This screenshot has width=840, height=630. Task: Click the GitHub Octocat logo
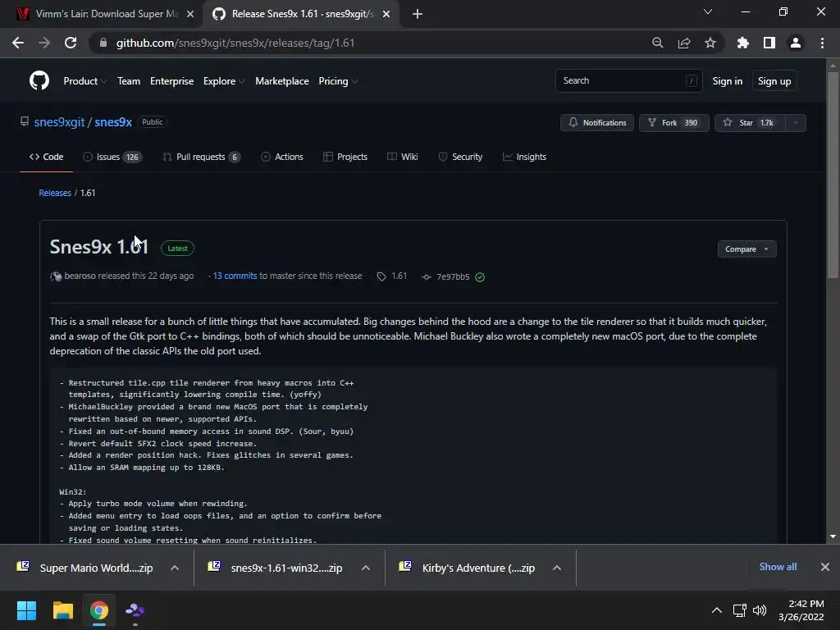pos(39,81)
